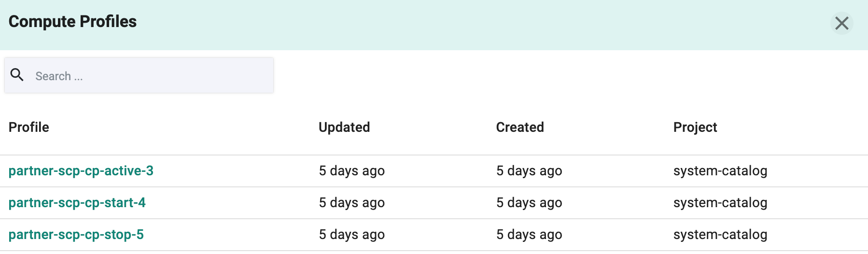Select the Created cell for partner-scp-cp-start-4

pos(529,203)
